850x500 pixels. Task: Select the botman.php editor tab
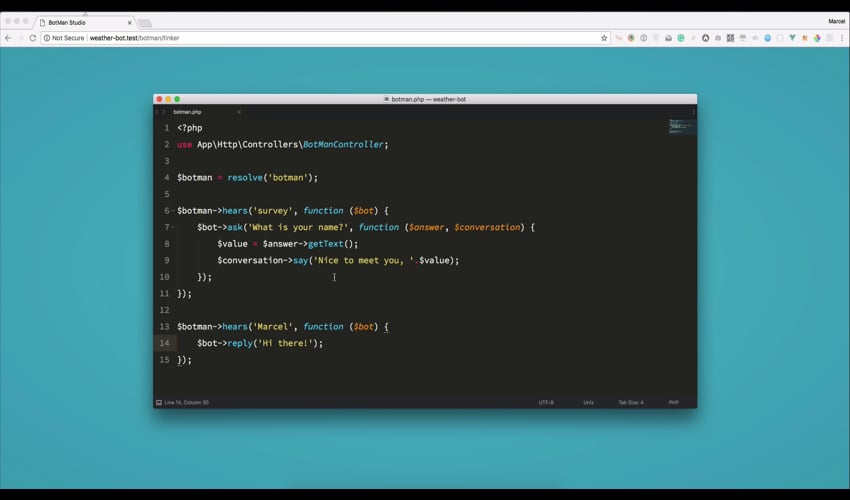(205, 112)
